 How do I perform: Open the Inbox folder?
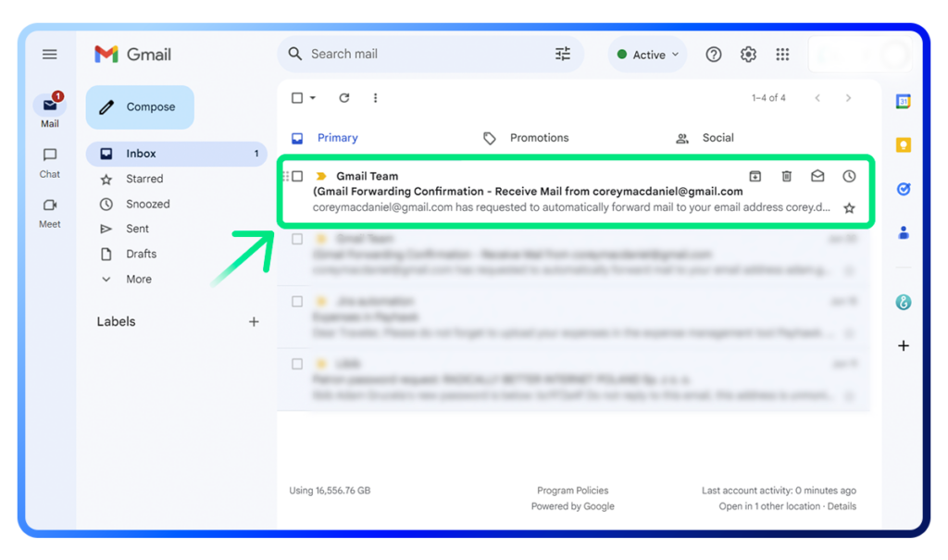[x=177, y=154]
